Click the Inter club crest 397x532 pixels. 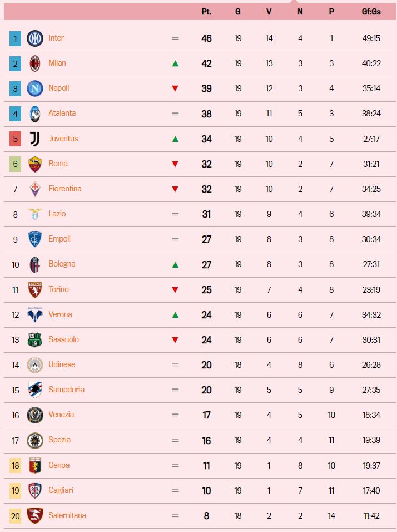[x=35, y=38]
